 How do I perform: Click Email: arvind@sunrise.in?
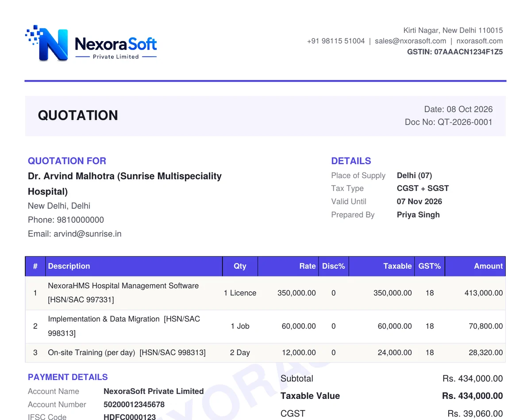pos(74,234)
